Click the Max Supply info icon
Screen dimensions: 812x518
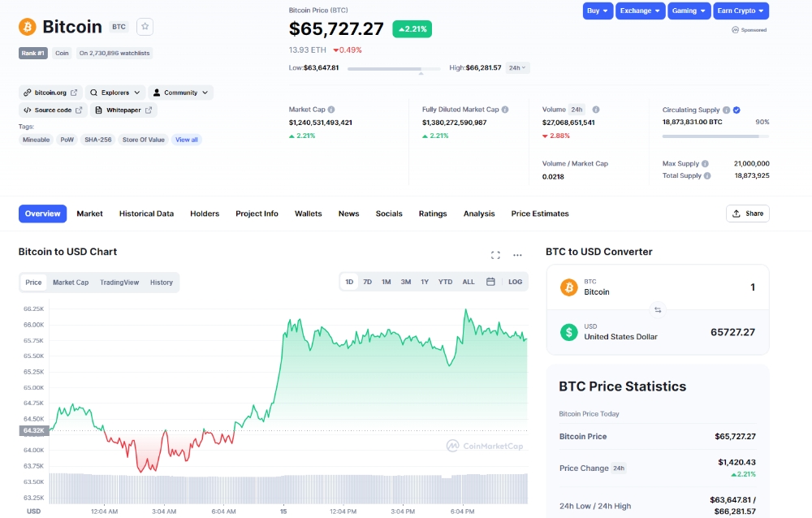pyautogui.click(x=706, y=164)
